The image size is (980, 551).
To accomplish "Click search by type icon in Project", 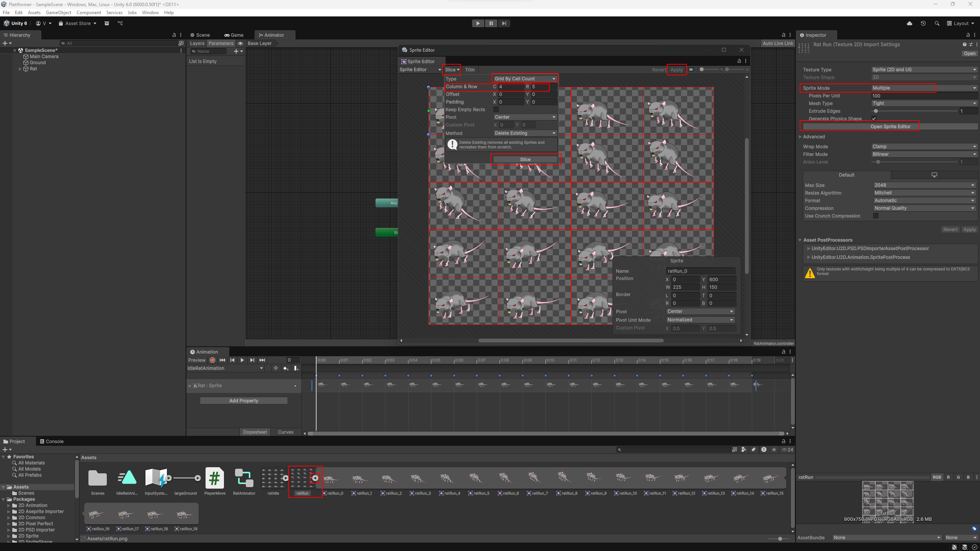I will coord(744,450).
